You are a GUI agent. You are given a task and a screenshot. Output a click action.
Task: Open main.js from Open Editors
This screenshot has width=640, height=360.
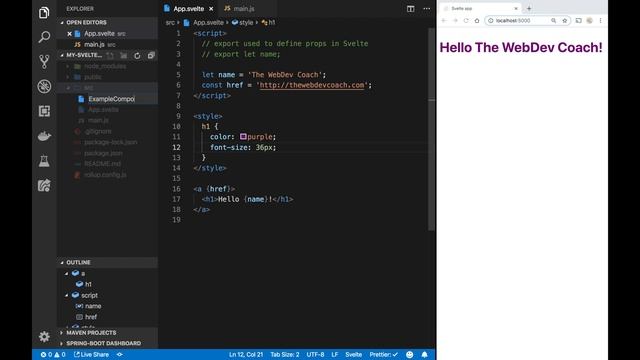pos(95,44)
